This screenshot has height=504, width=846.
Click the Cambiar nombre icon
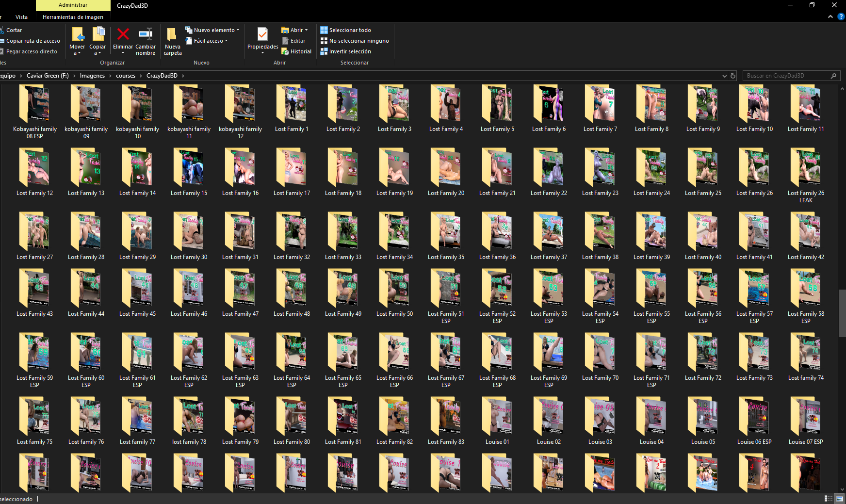146,34
